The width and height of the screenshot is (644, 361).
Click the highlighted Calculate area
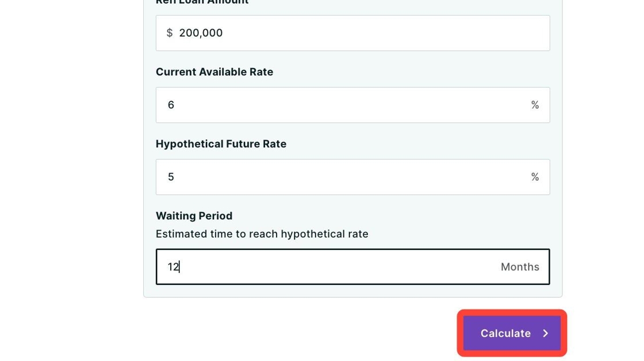pyautogui.click(x=511, y=333)
